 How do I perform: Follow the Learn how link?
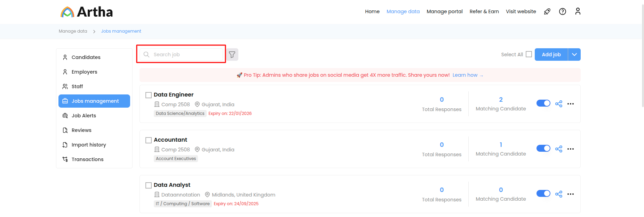[467, 75]
